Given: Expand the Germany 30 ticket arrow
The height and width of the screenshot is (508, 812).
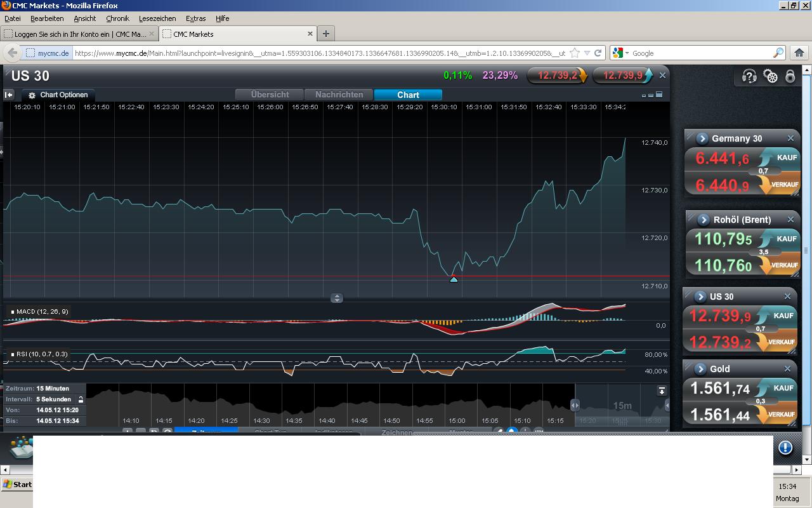Looking at the screenshot, I should 702,138.
